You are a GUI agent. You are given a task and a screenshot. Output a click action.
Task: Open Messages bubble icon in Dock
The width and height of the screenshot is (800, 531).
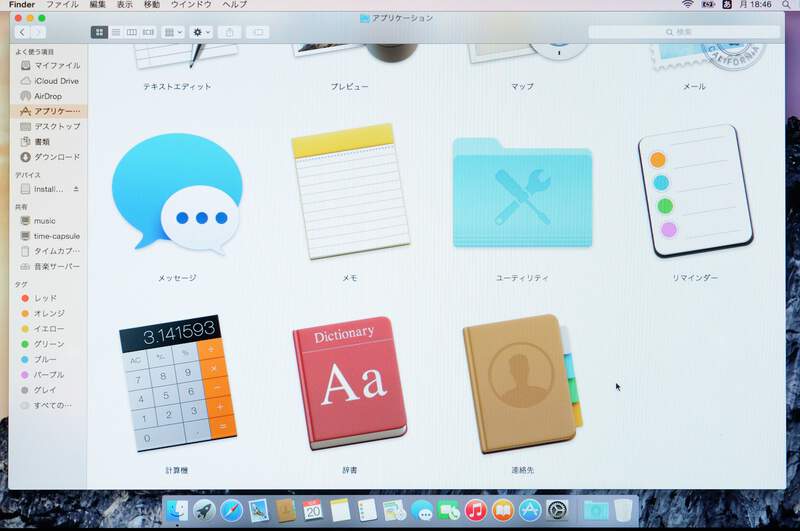[422, 511]
